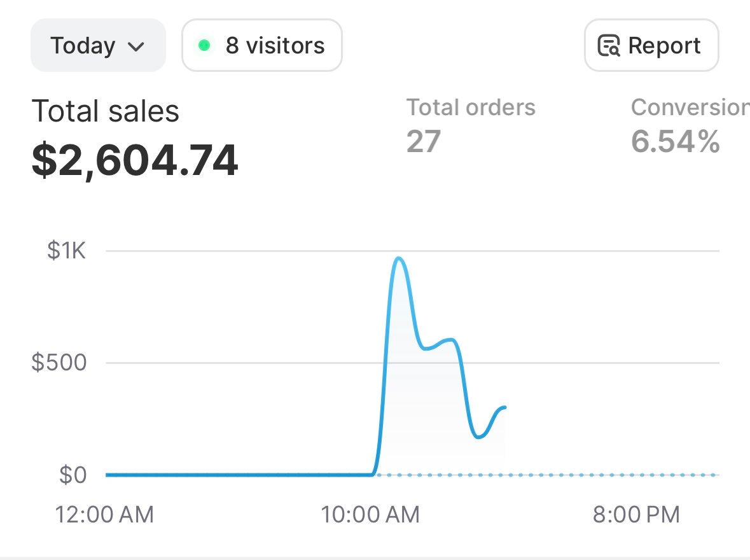Click the 27 orders count

(424, 141)
